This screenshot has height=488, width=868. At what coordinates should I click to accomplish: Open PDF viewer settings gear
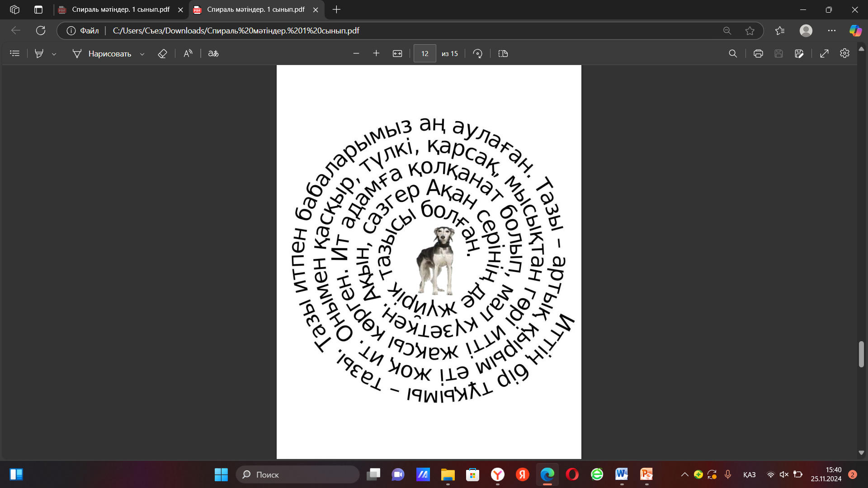coord(844,53)
